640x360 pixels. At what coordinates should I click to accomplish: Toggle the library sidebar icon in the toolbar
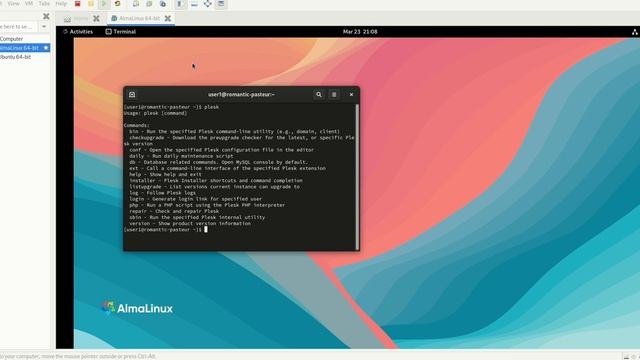180,4
